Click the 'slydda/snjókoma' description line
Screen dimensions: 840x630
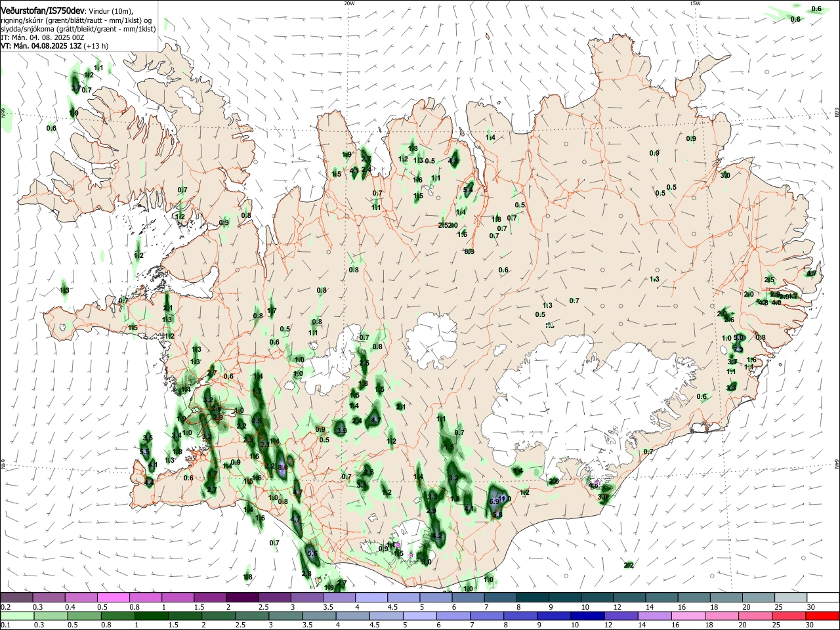(78, 29)
